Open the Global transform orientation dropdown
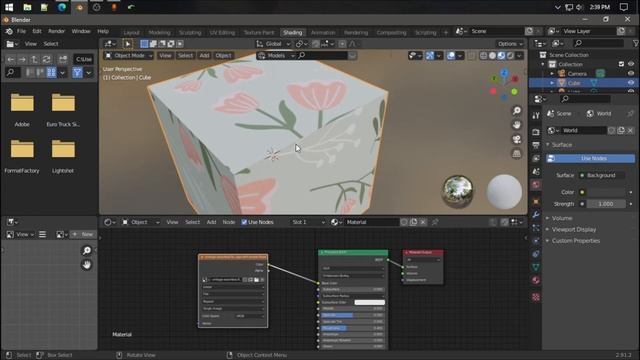The height and width of the screenshot is (360, 640). click(x=273, y=44)
